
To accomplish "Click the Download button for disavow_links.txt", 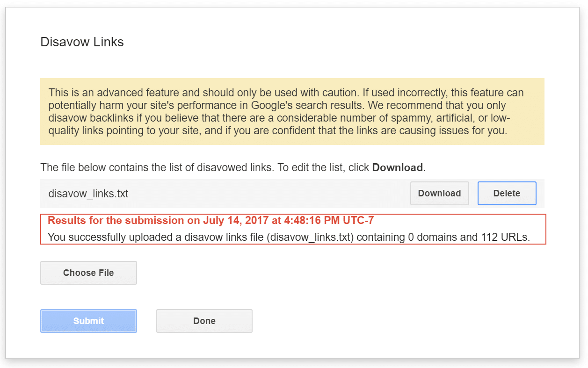I will pos(439,193).
